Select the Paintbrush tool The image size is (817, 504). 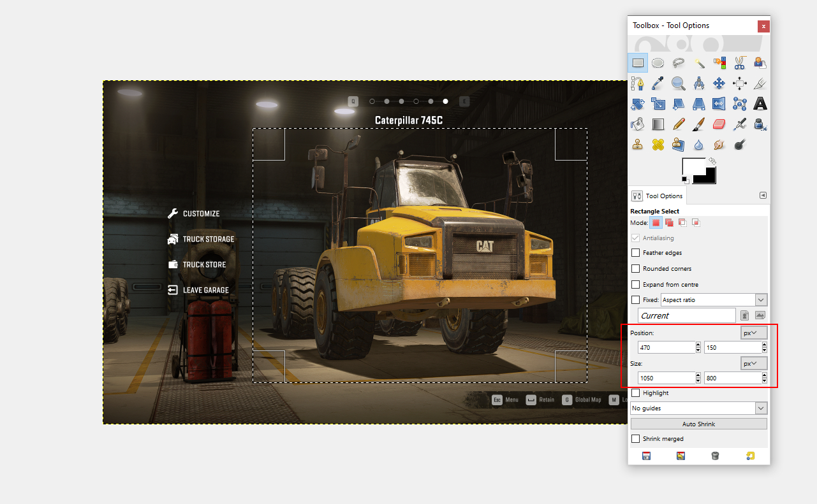(x=699, y=124)
